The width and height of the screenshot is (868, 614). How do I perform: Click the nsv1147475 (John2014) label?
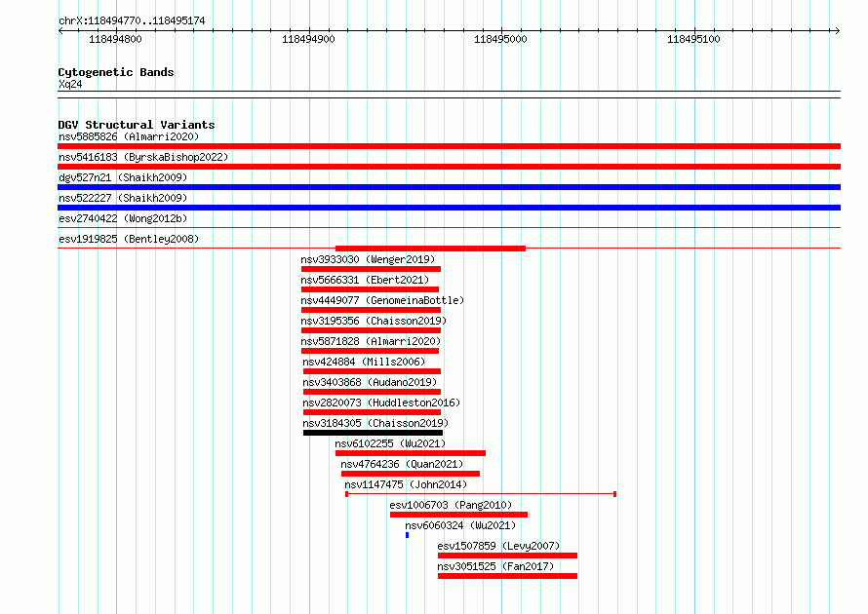pos(406,484)
